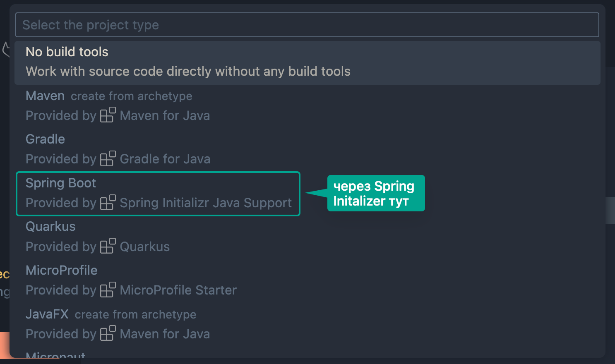Click the 'Select the project type' search field
This screenshot has height=364, width=615.
[x=307, y=25]
